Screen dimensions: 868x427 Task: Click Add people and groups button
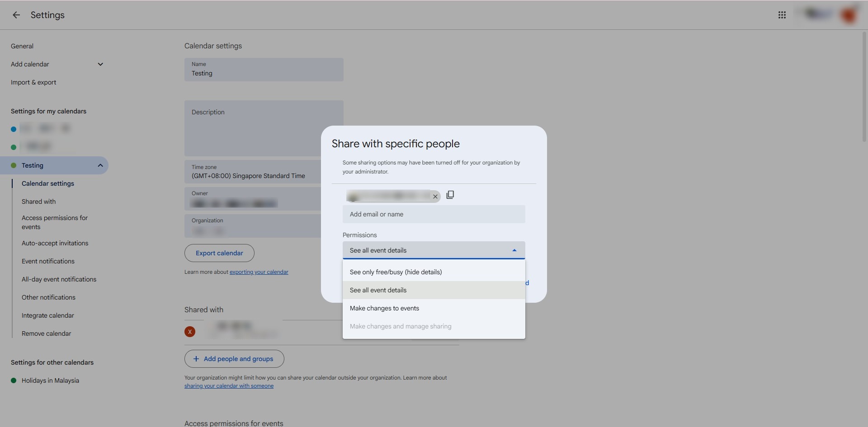[234, 359]
